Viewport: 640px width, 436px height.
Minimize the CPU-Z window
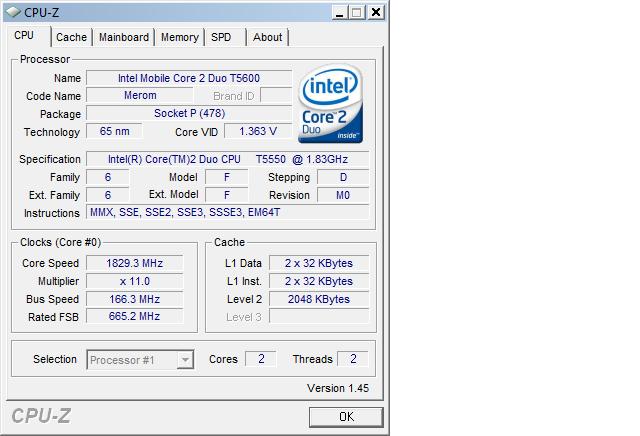(340, 12)
